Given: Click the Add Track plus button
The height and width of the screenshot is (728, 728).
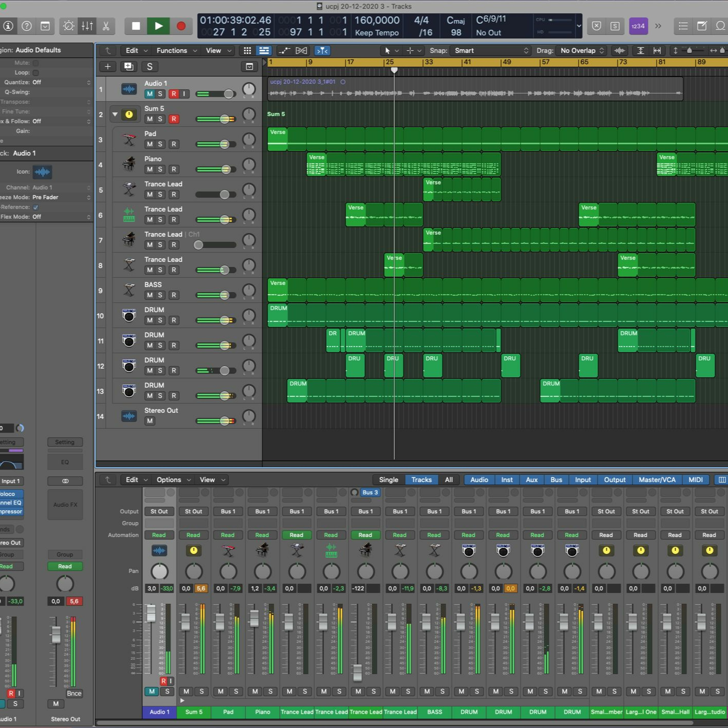Looking at the screenshot, I should [108, 67].
